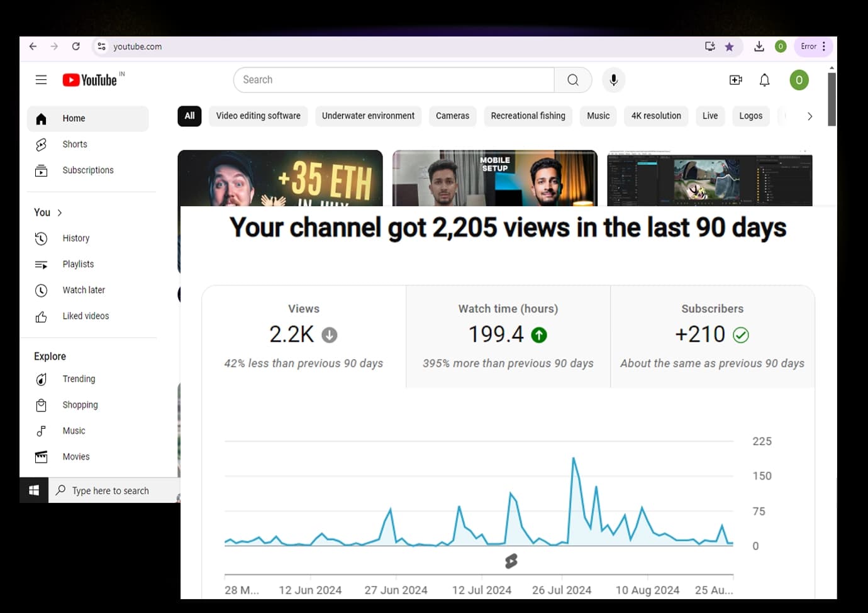The height and width of the screenshot is (613, 868).
Task: Select the Views metric tab
Action: [304, 336]
